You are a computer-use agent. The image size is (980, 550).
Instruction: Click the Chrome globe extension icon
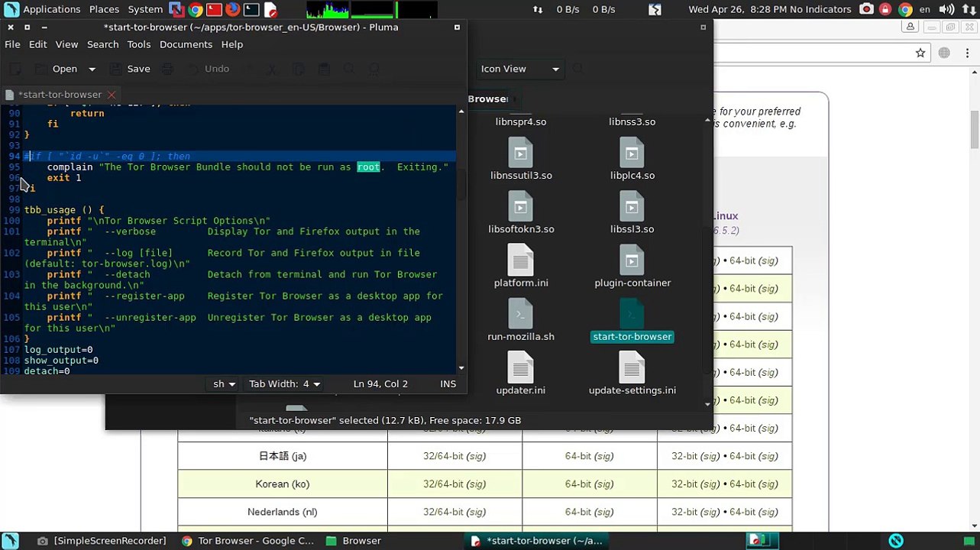point(944,53)
